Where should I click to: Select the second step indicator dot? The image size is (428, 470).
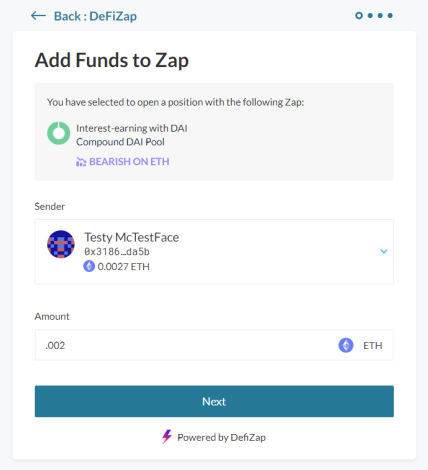pyautogui.click(x=370, y=15)
